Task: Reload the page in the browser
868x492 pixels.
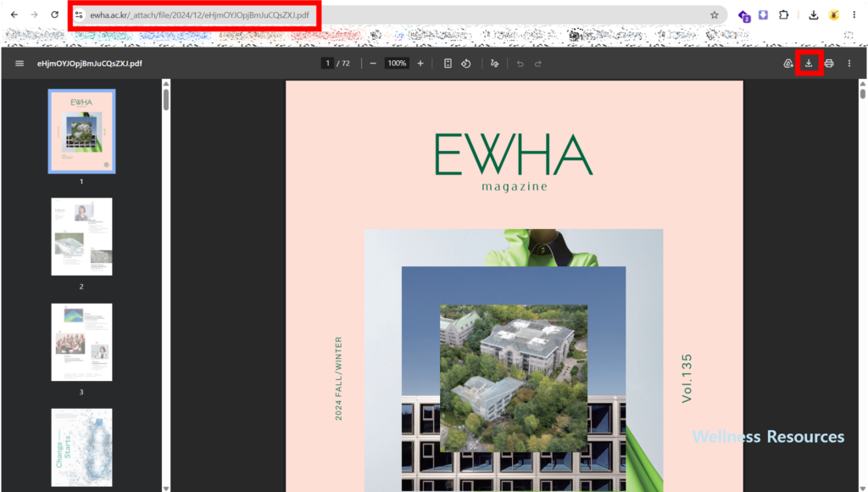Action: click(x=54, y=15)
